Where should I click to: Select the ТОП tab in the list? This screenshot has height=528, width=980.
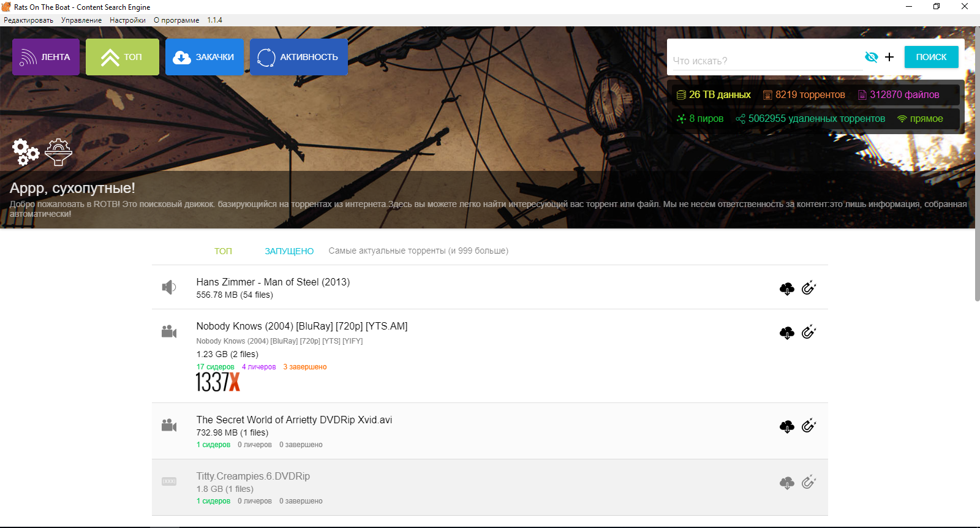coord(223,251)
